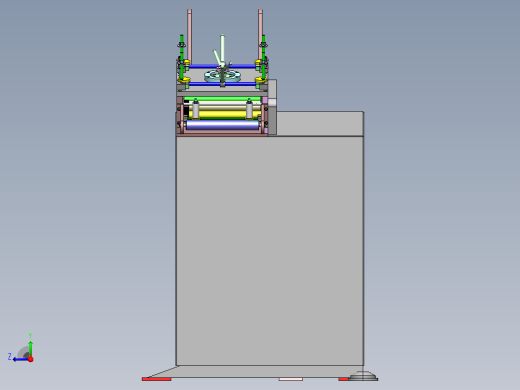Image resolution: width=520 pixels, height=390 pixels.
Task: Select the gray box on the cabinet's upper right
Action: (320, 123)
